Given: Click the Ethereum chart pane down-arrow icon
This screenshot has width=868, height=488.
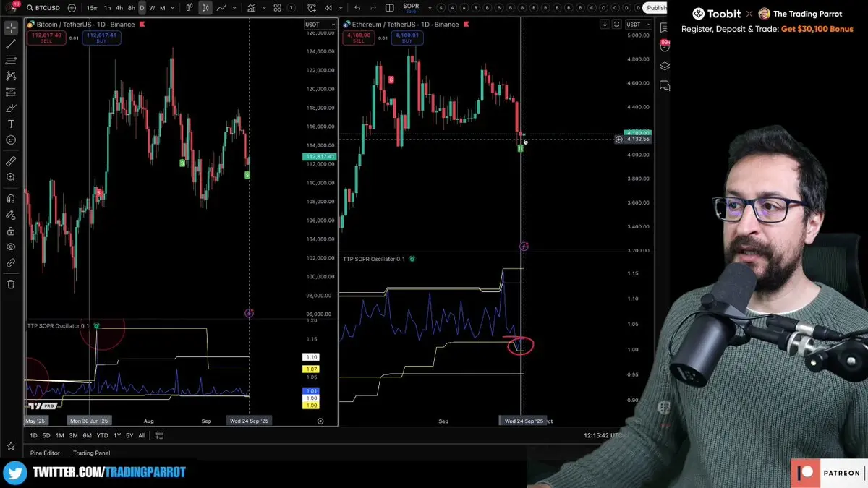Looking at the screenshot, I should (x=605, y=25).
